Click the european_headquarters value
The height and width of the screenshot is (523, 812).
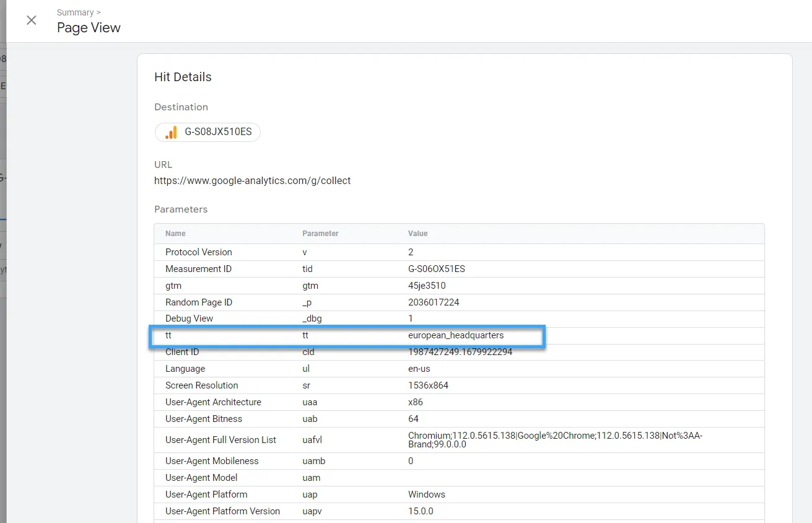pos(455,335)
